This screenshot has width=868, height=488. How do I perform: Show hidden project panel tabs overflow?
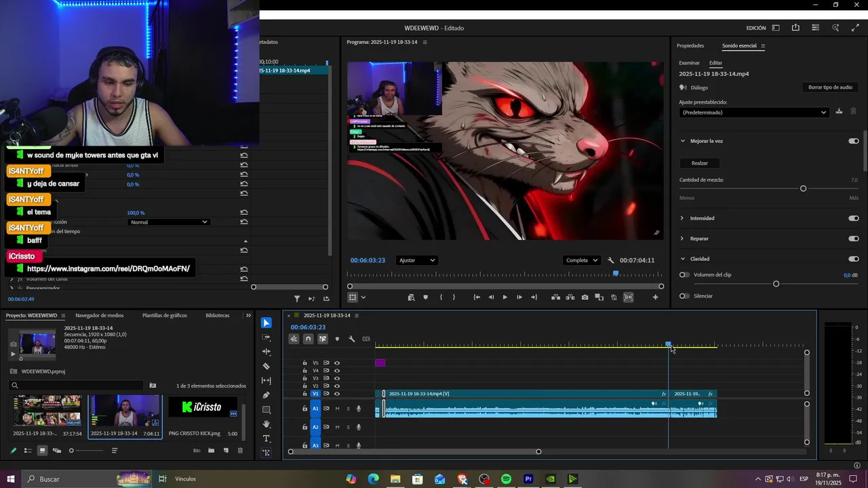click(x=248, y=315)
